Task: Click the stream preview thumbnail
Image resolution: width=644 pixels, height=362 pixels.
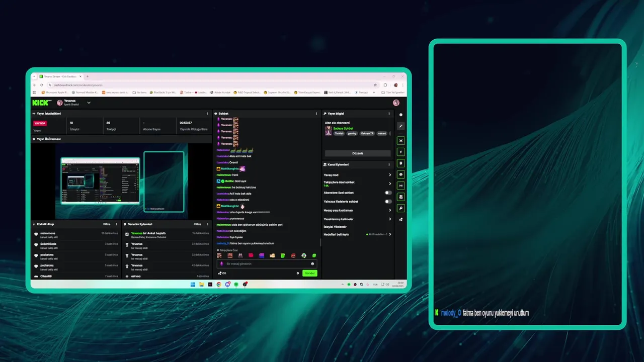Action: click(x=121, y=181)
